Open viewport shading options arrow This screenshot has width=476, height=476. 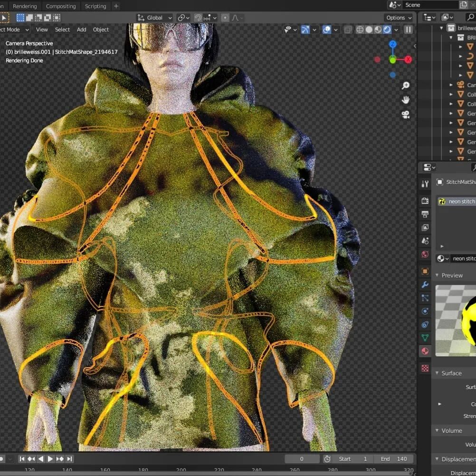(396, 29)
